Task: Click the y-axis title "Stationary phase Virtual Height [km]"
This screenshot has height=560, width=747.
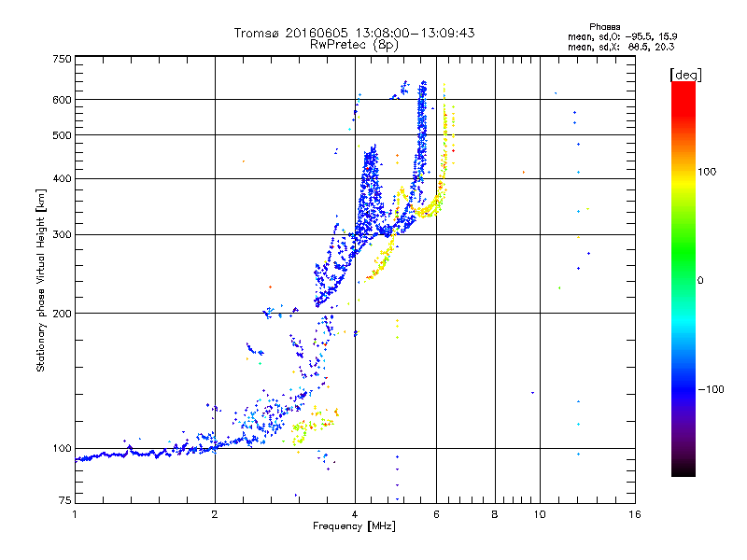Action: [40, 280]
